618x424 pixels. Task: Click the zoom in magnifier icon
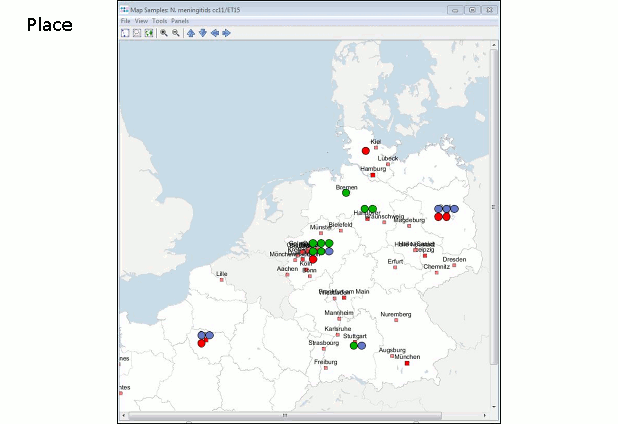click(164, 33)
